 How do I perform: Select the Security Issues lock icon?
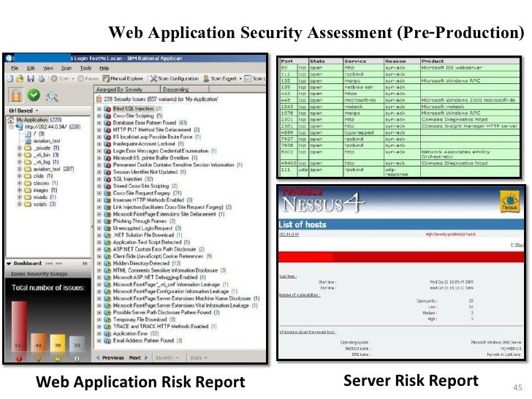pos(16,95)
